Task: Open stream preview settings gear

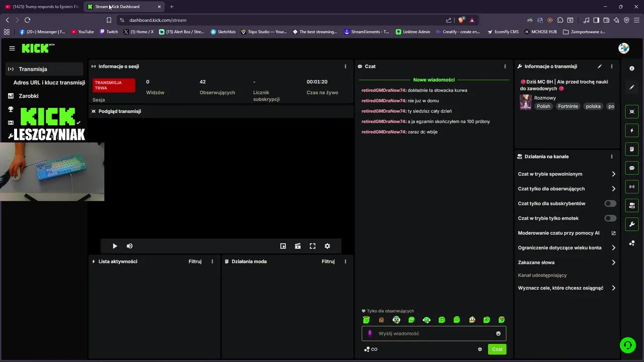Action: click(x=328, y=246)
